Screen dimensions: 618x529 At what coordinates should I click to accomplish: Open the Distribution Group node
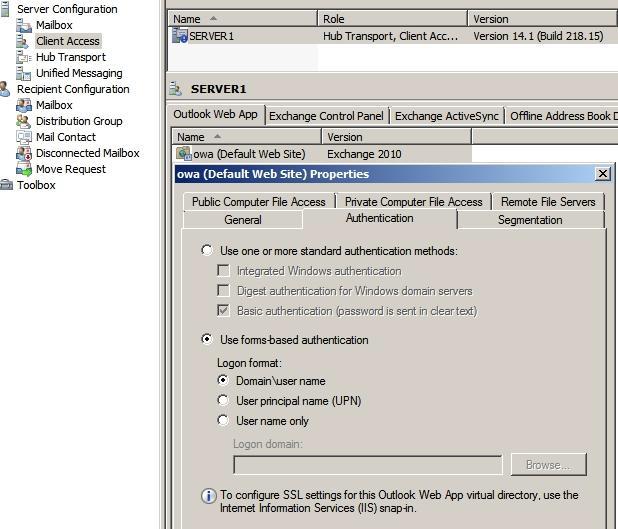pos(79,121)
